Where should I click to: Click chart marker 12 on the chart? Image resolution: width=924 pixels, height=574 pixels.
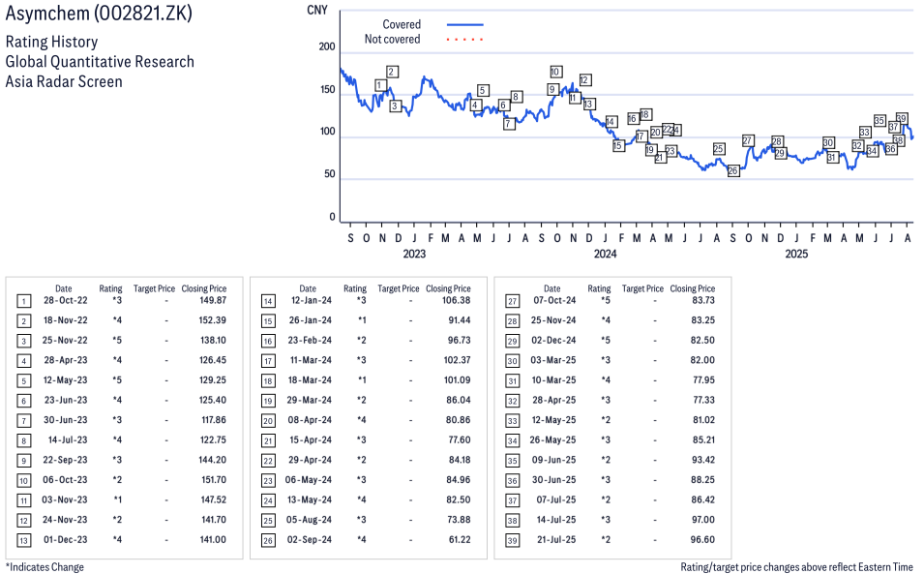pyautogui.click(x=584, y=80)
